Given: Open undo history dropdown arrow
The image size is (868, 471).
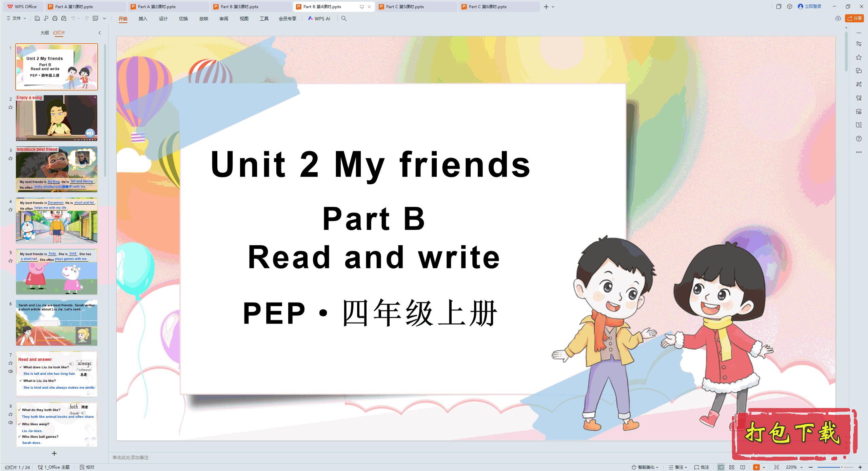Looking at the screenshot, I should pos(79,18).
